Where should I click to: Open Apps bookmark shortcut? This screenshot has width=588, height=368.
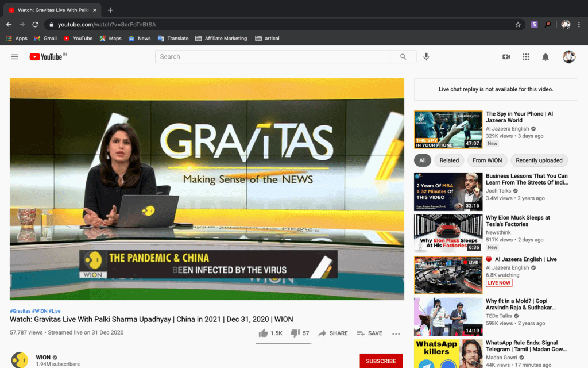coord(17,39)
